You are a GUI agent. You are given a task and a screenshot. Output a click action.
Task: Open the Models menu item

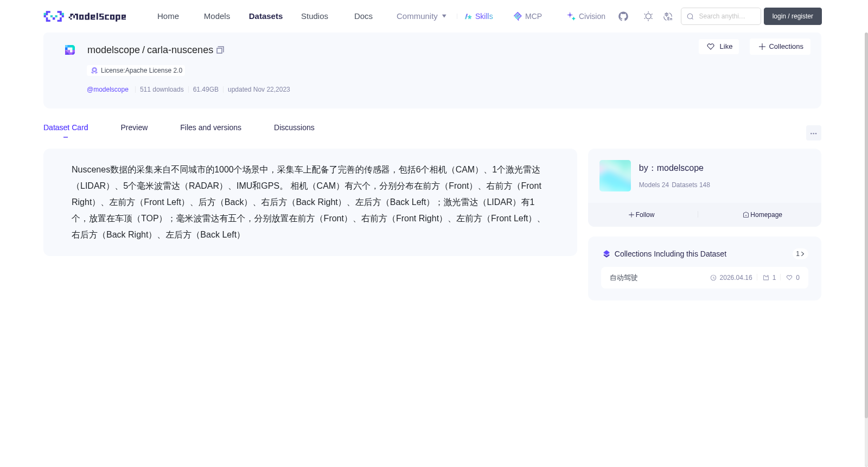coord(217,16)
